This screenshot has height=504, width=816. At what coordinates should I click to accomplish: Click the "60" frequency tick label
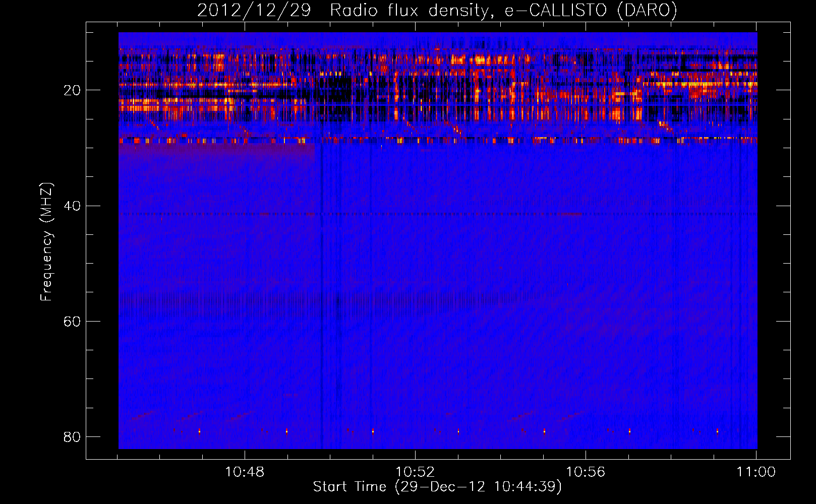click(72, 321)
